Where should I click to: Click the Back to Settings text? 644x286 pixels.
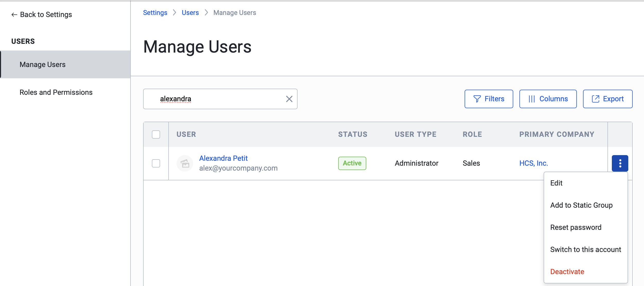click(46, 15)
